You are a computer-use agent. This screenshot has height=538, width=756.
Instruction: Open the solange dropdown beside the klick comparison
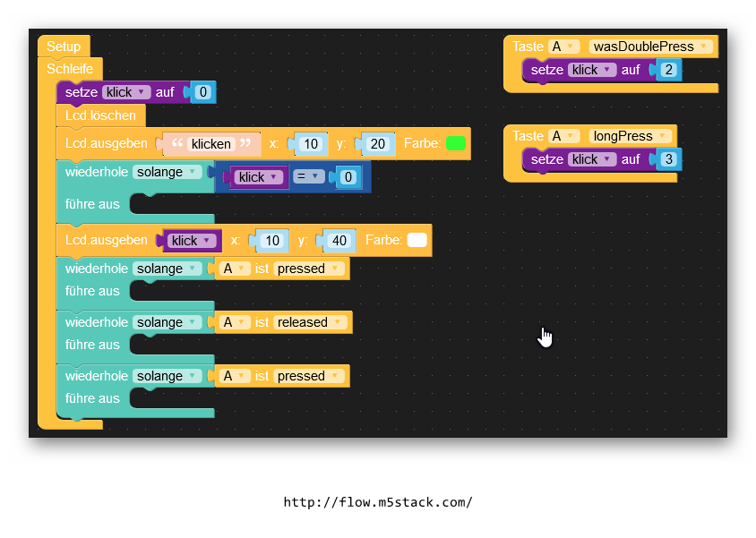click(x=167, y=172)
